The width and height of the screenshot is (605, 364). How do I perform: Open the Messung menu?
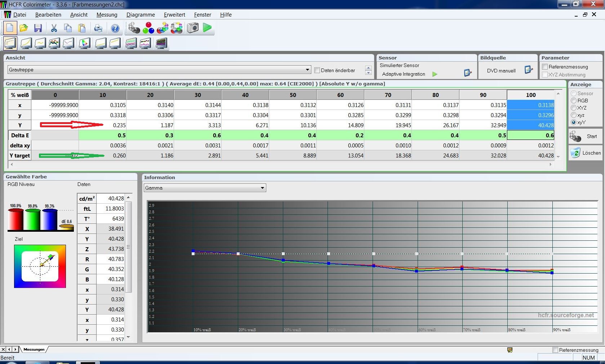[107, 15]
